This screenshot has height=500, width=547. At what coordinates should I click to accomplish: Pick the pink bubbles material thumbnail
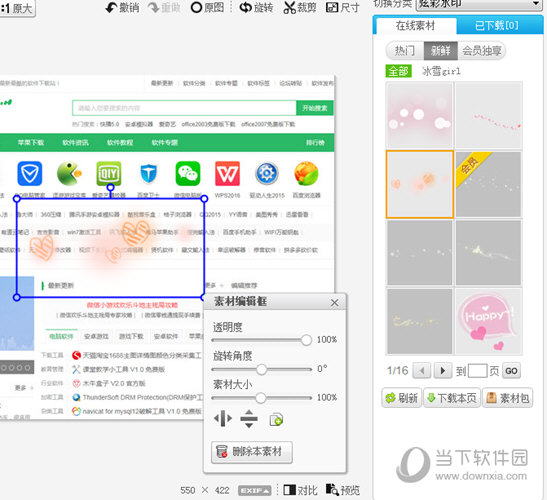pyautogui.click(x=419, y=115)
